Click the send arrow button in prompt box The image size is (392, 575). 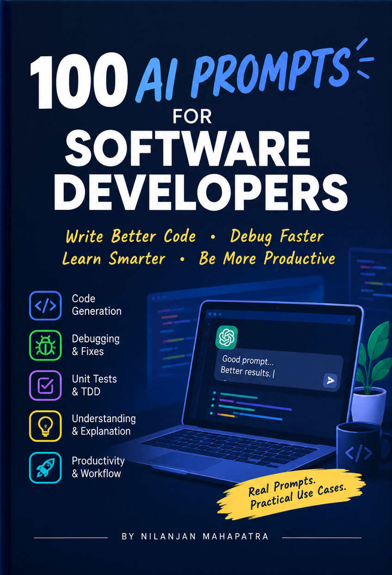[330, 380]
